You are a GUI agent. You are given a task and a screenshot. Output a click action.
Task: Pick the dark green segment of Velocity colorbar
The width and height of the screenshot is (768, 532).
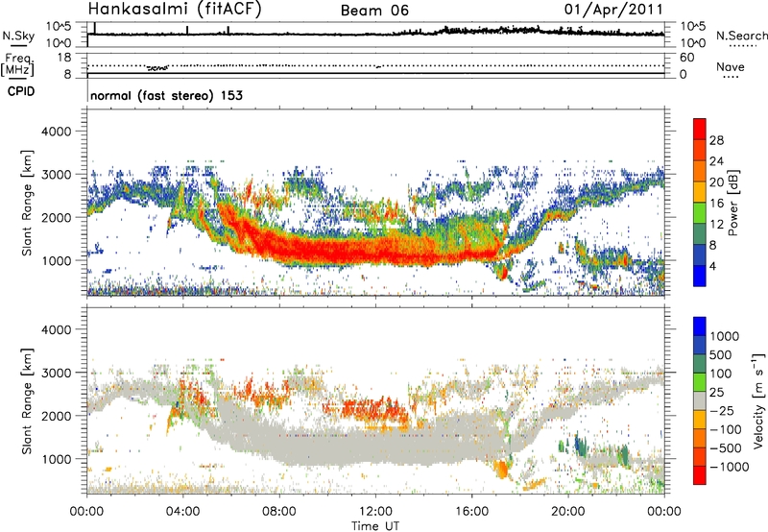click(x=700, y=364)
